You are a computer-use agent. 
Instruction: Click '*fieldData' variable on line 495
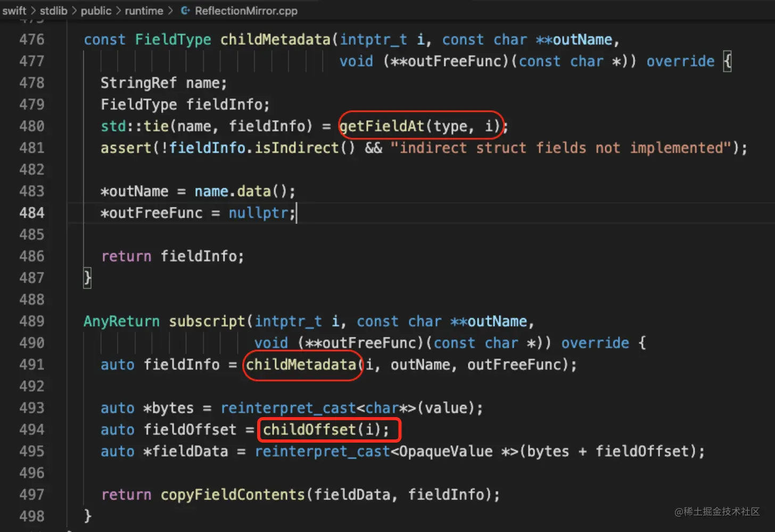coord(185,451)
